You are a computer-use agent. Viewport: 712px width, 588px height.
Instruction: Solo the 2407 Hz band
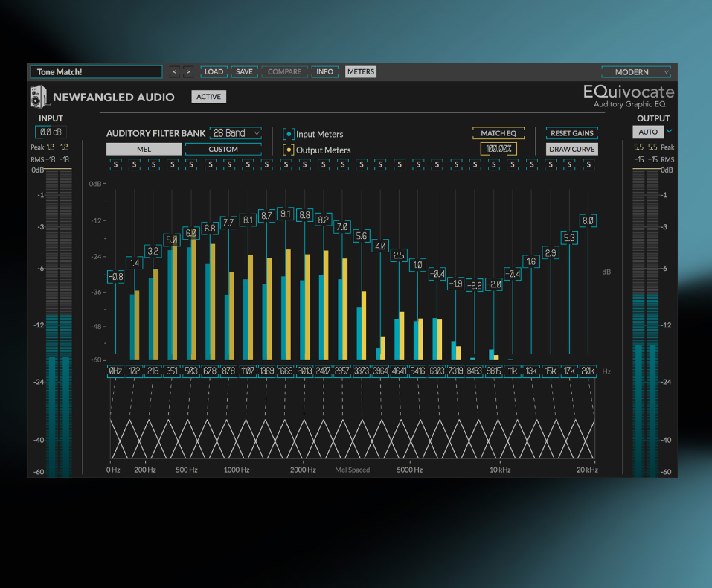tap(324, 164)
